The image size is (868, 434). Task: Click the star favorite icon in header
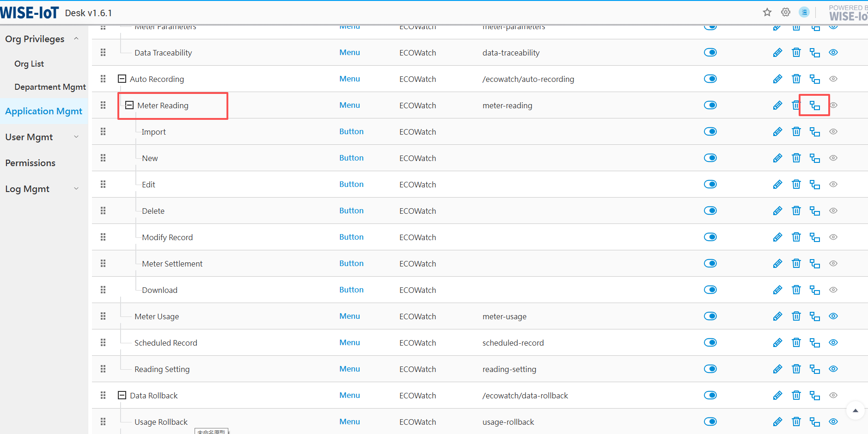(767, 12)
